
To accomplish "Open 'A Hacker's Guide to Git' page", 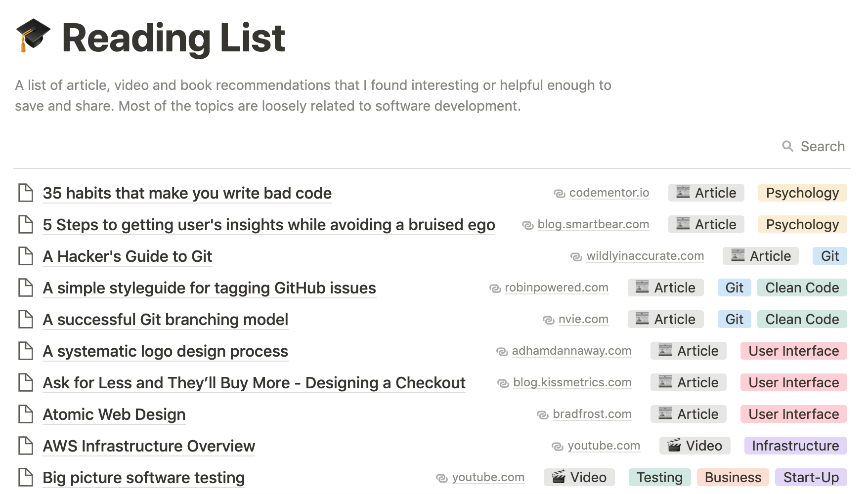I will (x=128, y=256).
